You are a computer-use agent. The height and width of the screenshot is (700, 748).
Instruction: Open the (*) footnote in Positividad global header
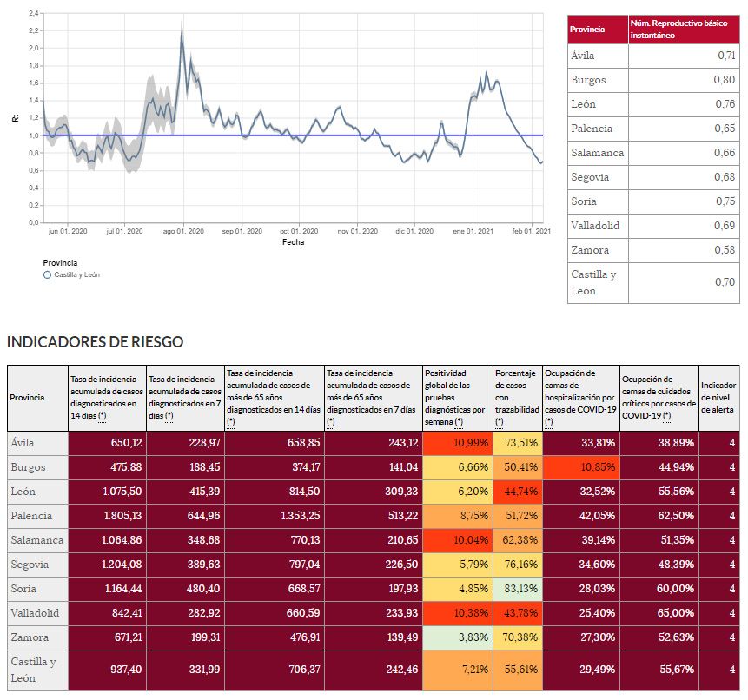tap(460, 420)
